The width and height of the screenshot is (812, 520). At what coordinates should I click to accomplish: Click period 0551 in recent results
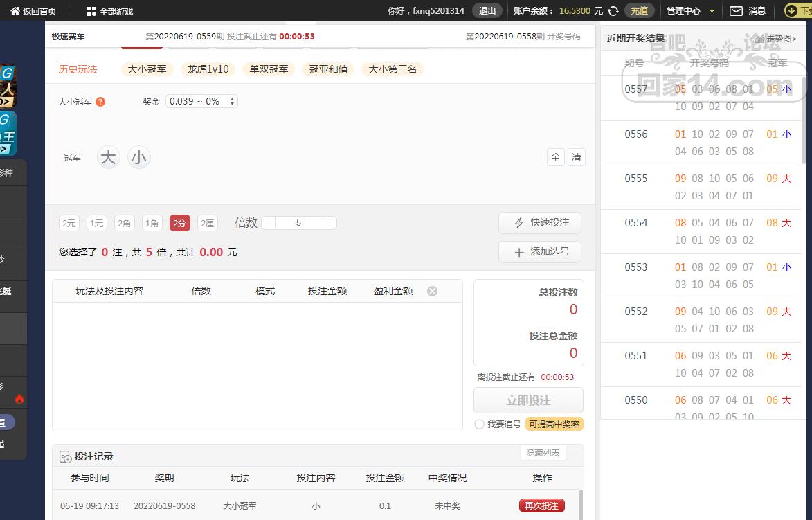[x=636, y=356]
